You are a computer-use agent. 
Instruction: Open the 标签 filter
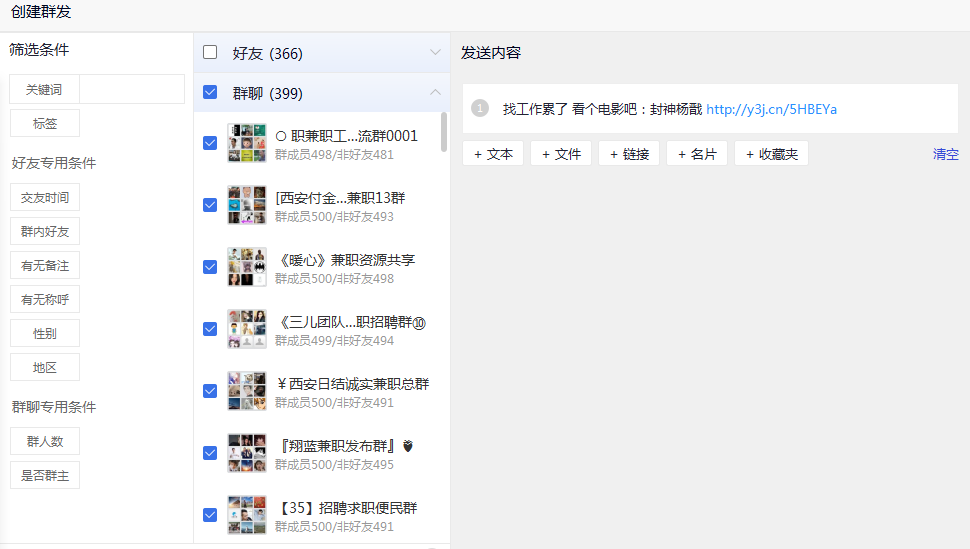45,123
